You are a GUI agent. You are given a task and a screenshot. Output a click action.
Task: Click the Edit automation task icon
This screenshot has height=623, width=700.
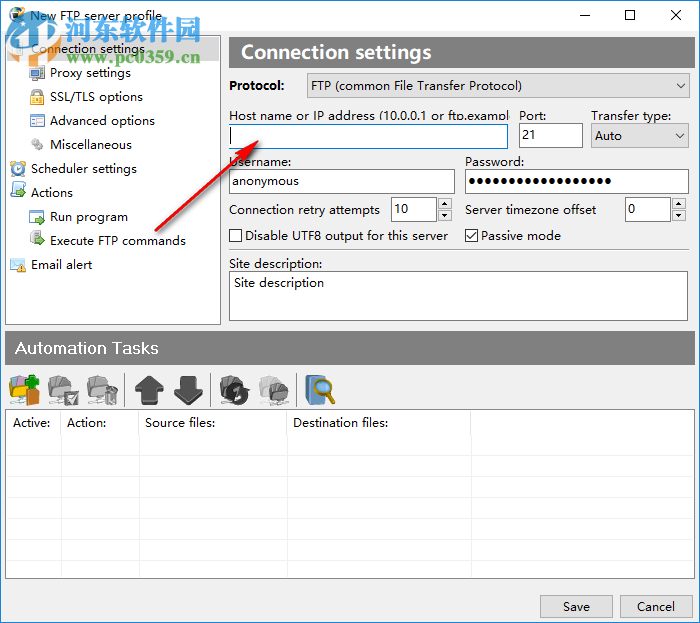point(63,390)
